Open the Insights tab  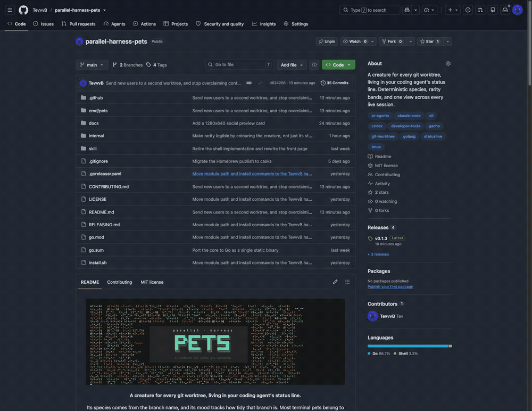point(264,24)
